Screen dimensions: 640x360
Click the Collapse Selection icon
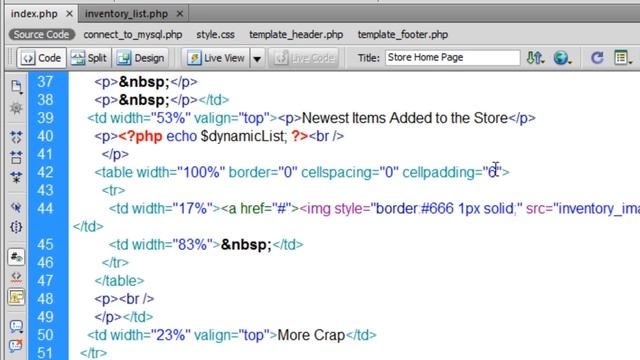point(16,157)
